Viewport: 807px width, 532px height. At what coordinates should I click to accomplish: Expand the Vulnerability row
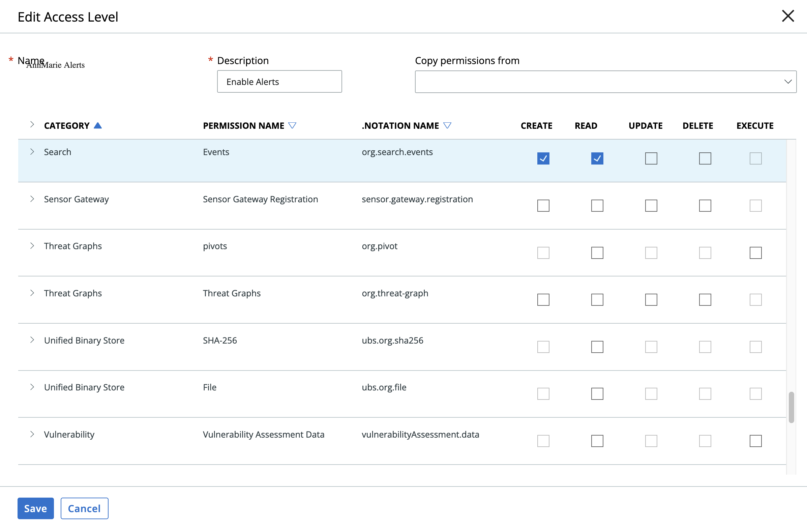[x=32, y=434]
